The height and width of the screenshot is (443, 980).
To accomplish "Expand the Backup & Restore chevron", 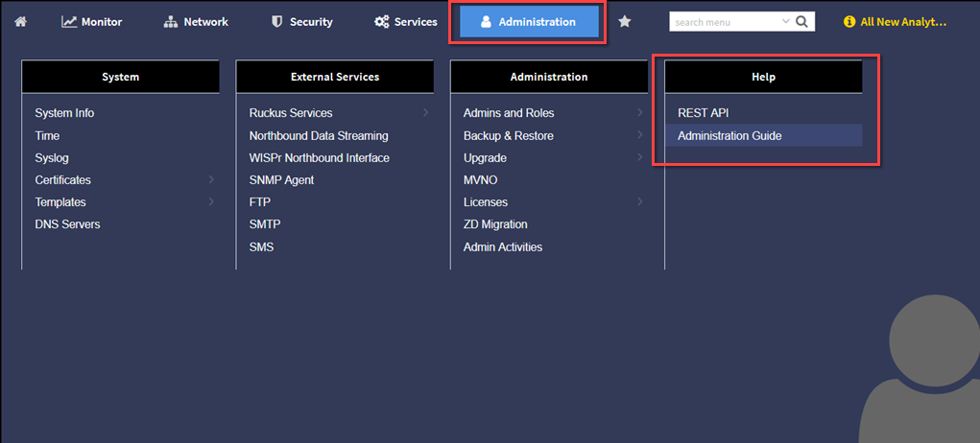I will [x=640, y=135].
